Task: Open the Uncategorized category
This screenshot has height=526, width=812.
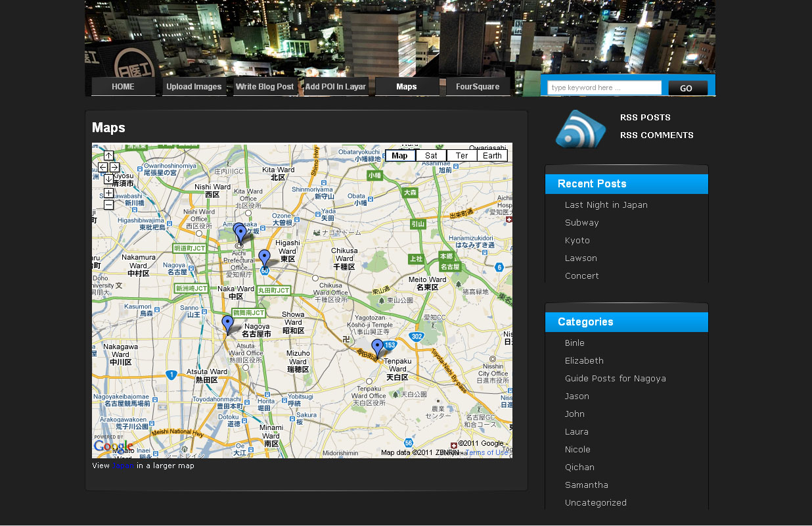Action: 596,503
